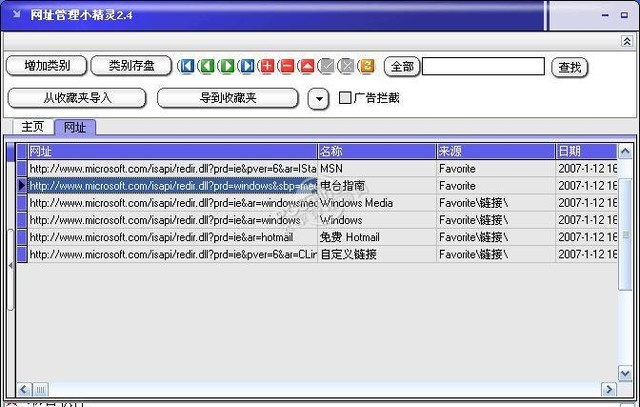Toggle the 广告拦截 checkbox
The width and height of the screenshot is (640, 407).
(345, 98)
